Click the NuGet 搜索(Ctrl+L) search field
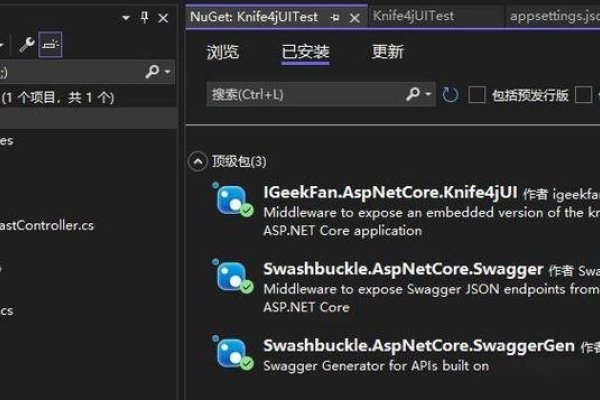This screenshot has width=600, height=400. point(305,95)
